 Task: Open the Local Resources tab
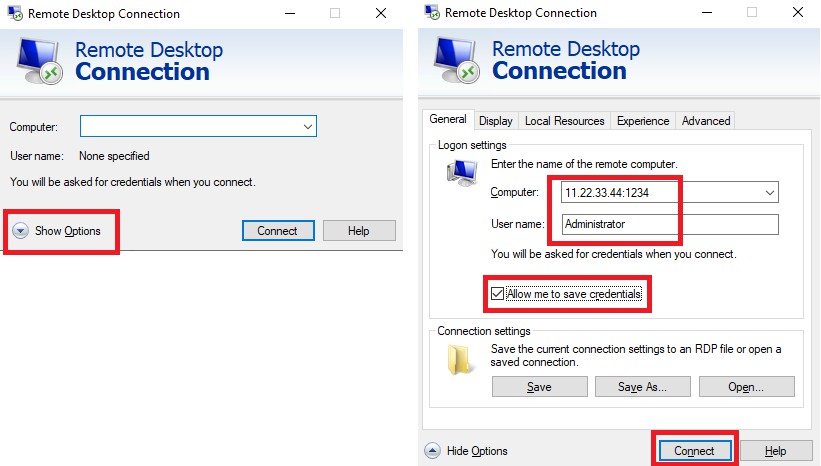coord(564,121)
